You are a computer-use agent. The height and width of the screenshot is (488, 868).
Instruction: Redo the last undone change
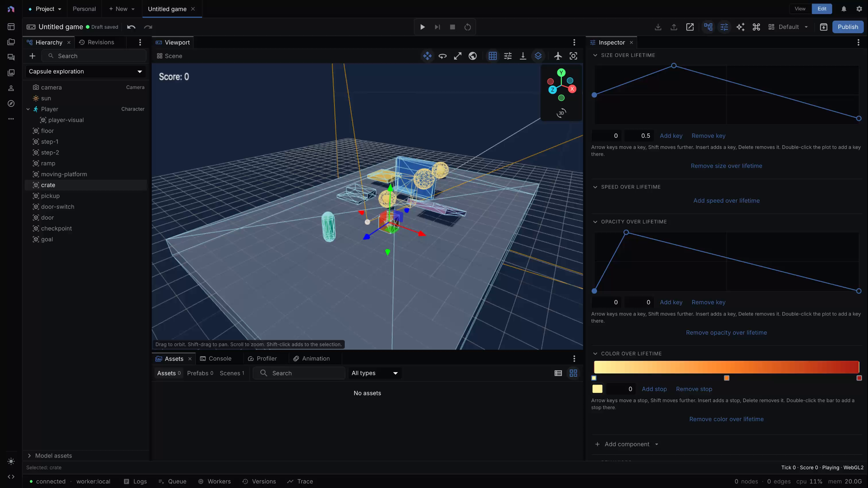(148, 27)
